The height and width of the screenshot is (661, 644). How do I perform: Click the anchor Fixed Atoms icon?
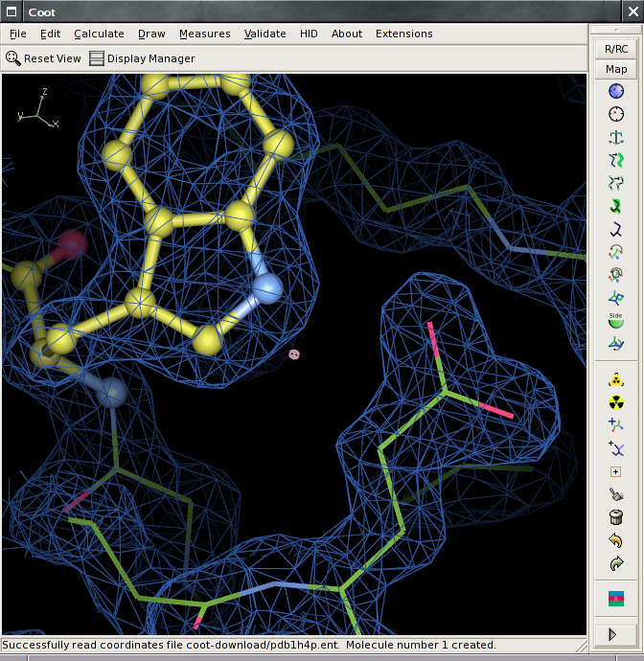click(x=616, y=137)
